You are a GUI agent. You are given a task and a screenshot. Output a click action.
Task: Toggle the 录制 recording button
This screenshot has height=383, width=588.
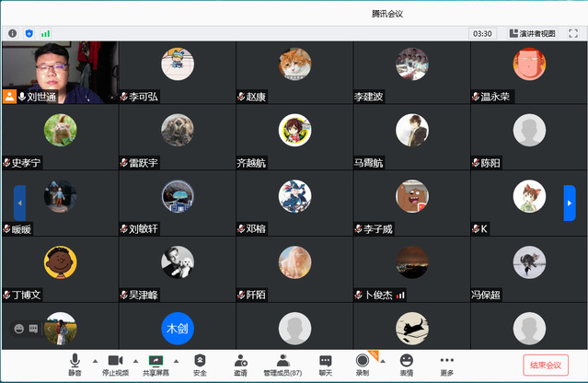point(363,365)
